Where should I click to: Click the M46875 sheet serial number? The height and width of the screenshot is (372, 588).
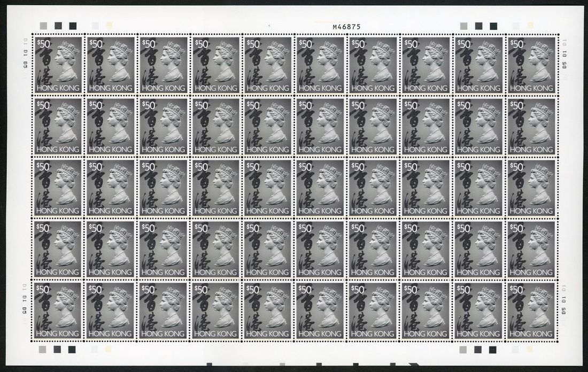pos(346,26)
